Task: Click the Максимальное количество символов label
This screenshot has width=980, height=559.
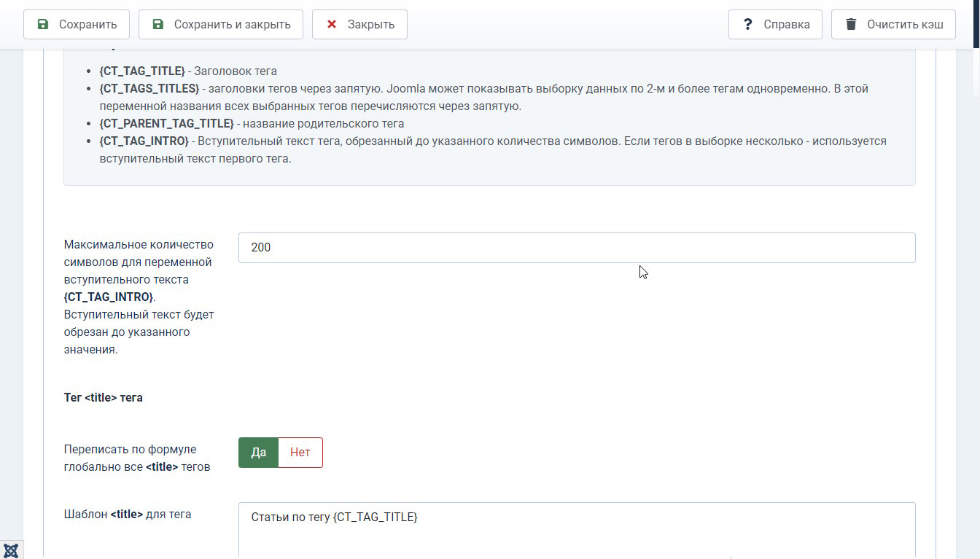Action: [139, 297]
